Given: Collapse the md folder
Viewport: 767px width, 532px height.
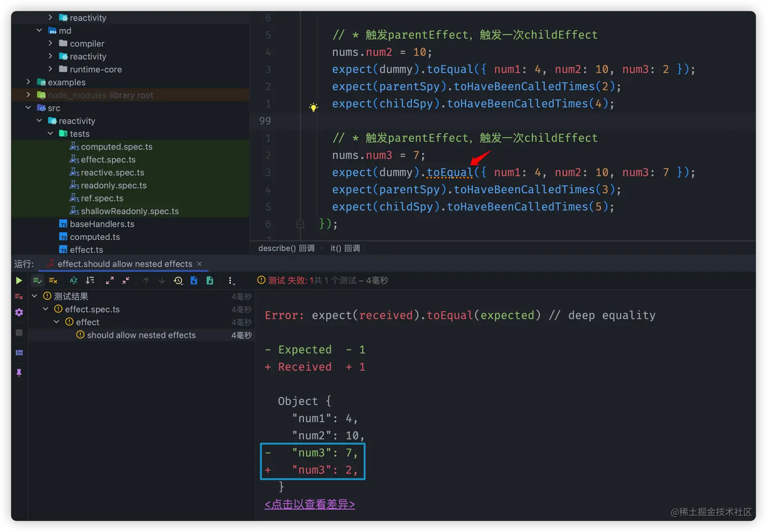Looking at the screenshot, I should (40, 30).
